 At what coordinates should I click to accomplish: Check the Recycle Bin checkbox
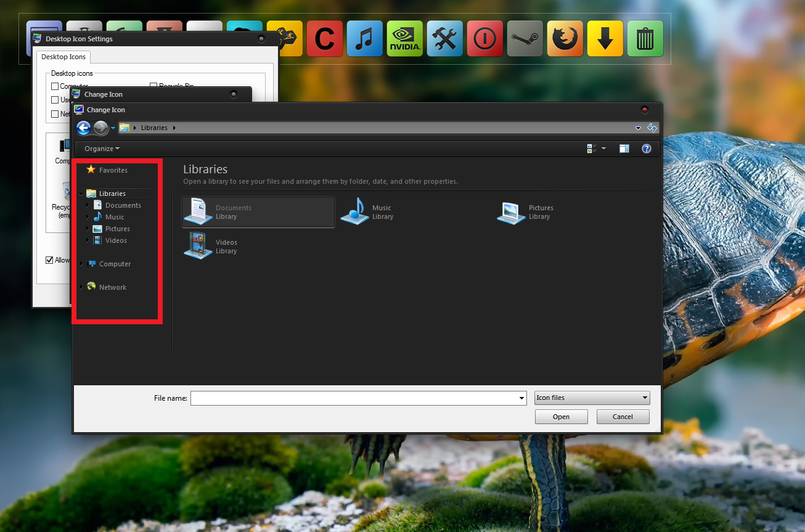click(x=154, y=86)
